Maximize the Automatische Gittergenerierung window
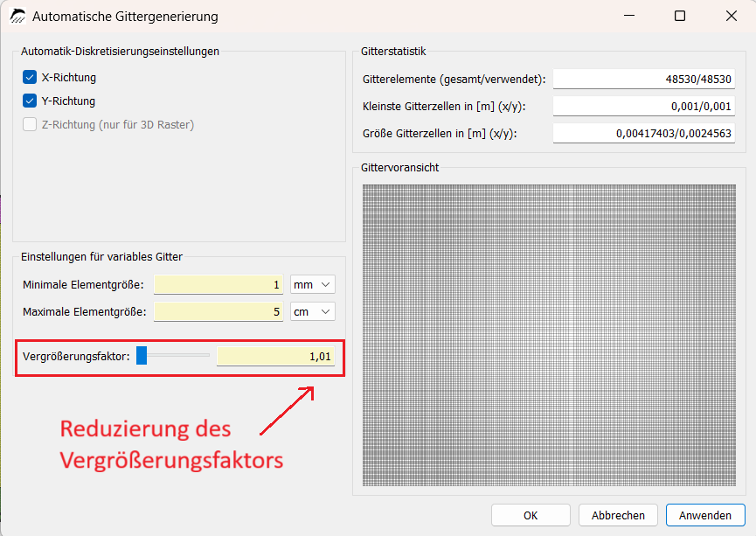This screenshot has width=756, height=536. click(680, 16)
